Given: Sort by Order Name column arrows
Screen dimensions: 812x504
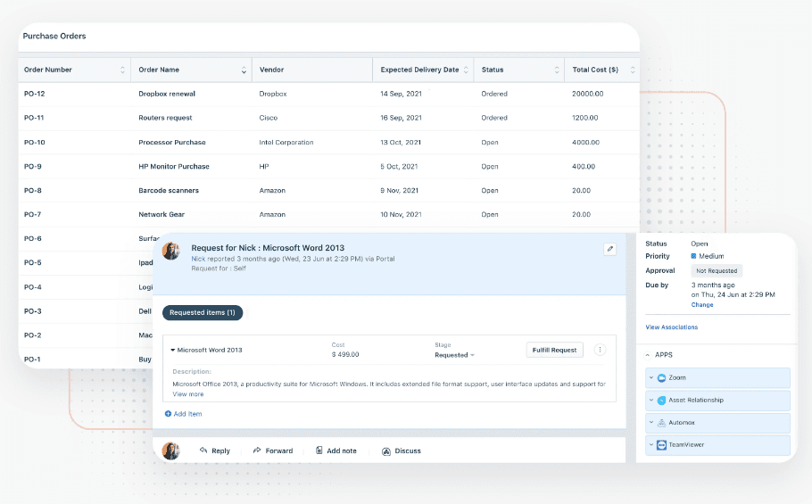Looking at the screenshot, I should click(x=244, y=70).
